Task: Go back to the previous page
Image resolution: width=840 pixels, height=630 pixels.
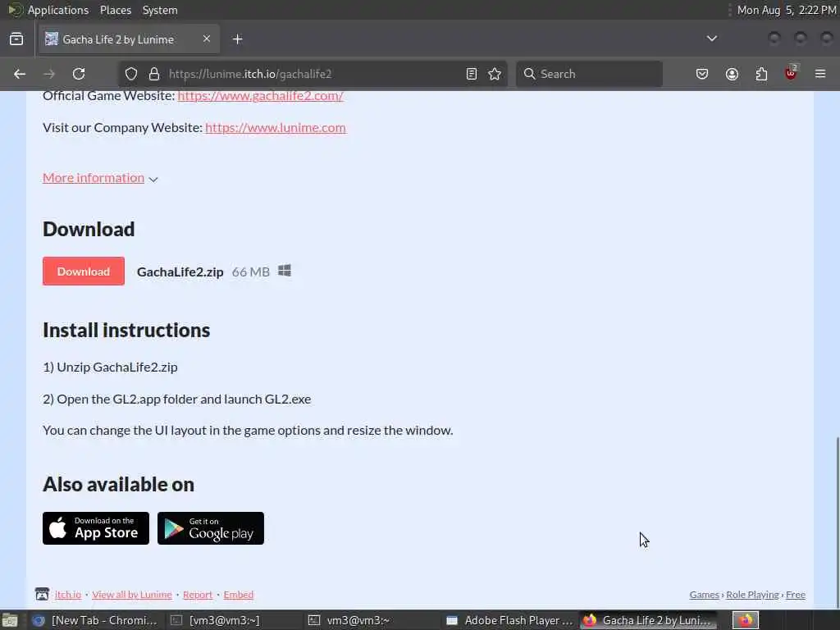Action: [20, 74]
